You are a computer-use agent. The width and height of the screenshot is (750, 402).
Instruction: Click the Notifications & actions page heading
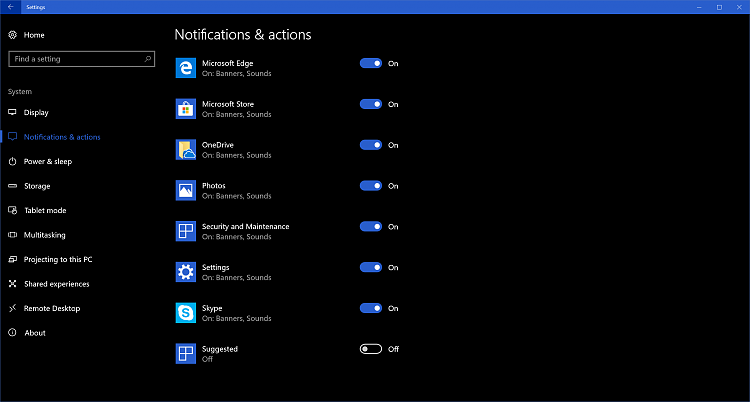click(x=243, y=34)
